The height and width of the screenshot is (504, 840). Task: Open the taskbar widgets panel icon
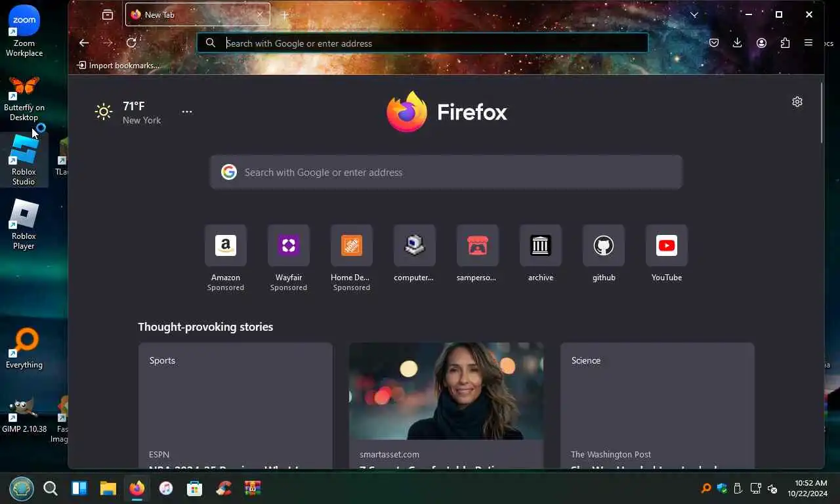pyautogui.click(x=79, y=488)
